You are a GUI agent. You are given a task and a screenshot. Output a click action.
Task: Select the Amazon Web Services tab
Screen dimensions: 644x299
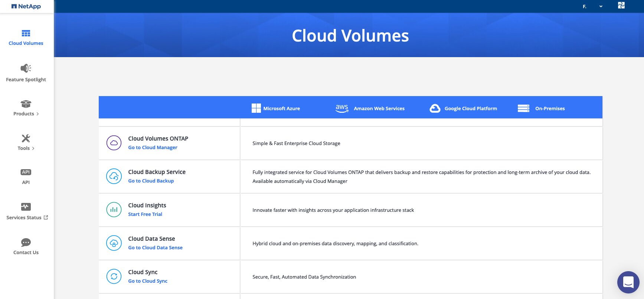click(370, 108)
